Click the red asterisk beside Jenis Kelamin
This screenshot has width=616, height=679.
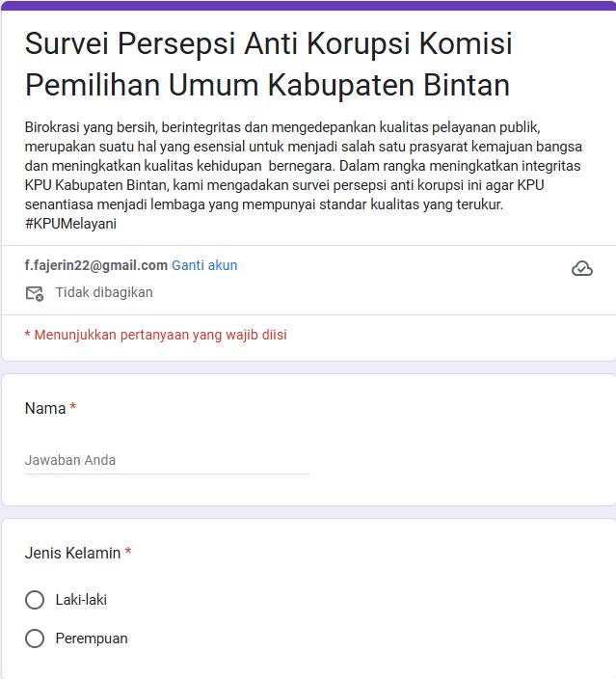coord(128,553)
